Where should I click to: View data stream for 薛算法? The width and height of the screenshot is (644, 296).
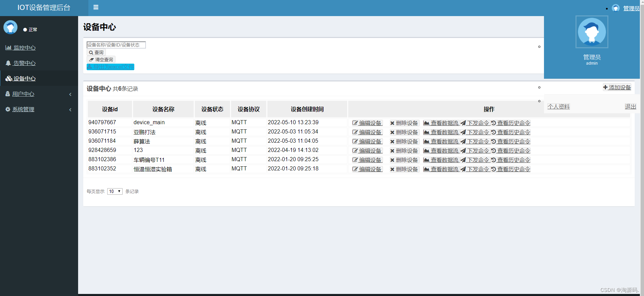[x=441, y=141]
